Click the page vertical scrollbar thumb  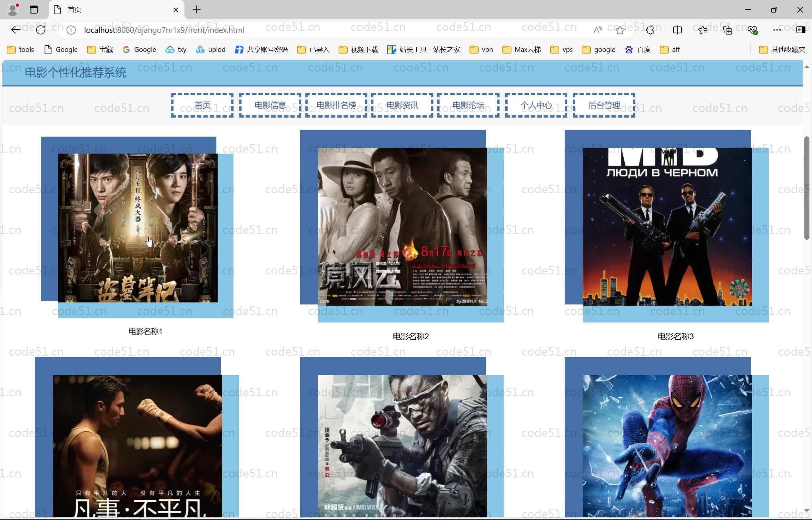(x=807, y=188)
